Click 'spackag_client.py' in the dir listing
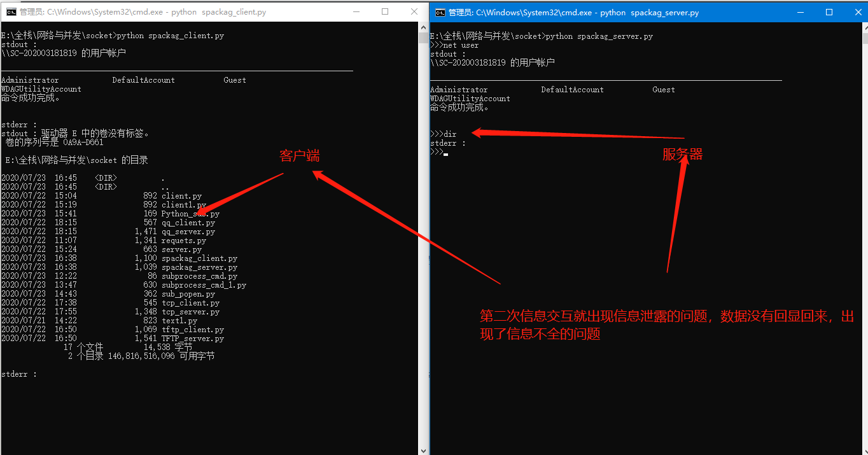Screen dimensions: 868x455 (x=199, y=258)
